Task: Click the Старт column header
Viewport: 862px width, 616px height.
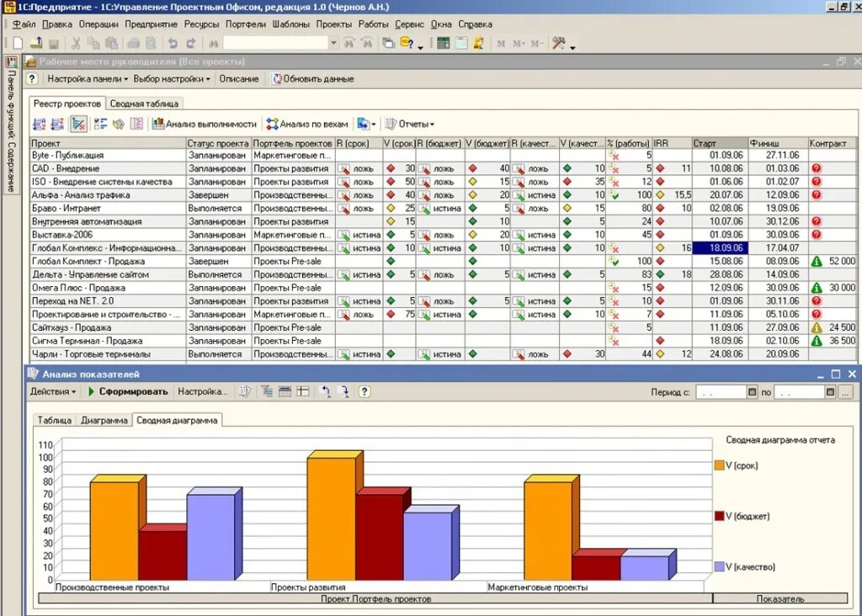Action: [x=720, y=143]
